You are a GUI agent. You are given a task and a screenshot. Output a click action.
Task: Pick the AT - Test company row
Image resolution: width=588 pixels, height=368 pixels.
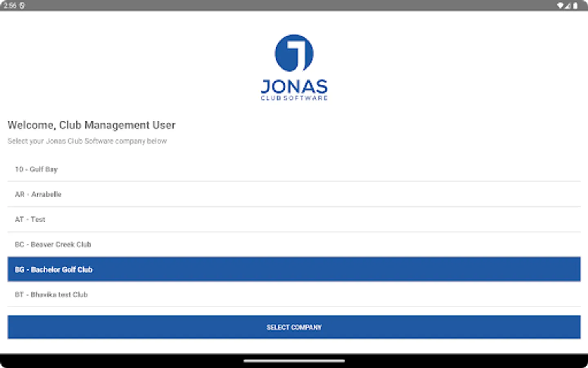(x=294, y=220)
